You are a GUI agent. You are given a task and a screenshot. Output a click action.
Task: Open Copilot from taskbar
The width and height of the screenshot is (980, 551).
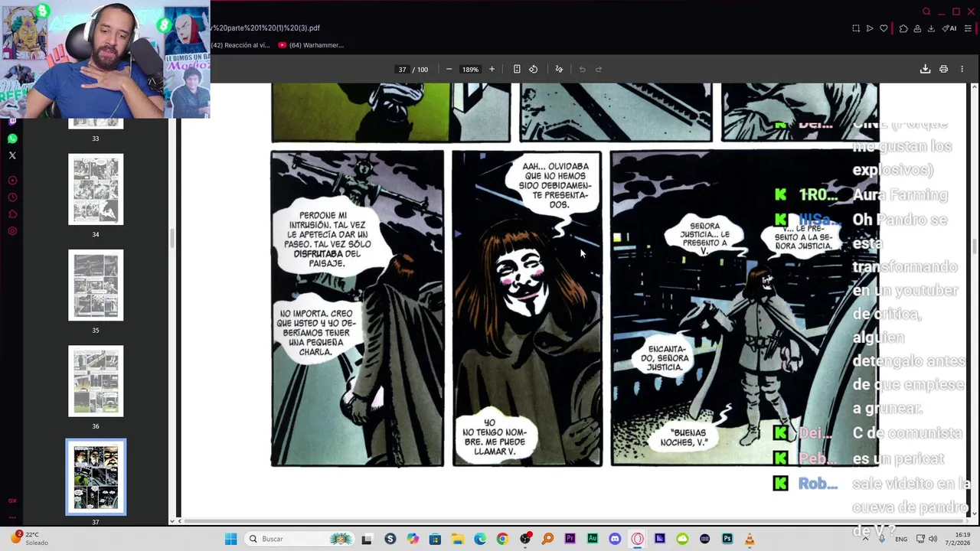413,539
